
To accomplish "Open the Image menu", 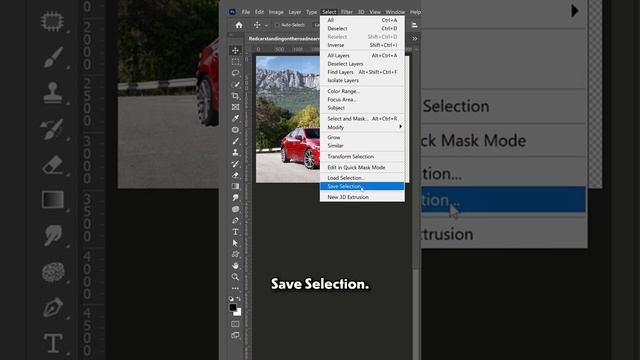I will click(276, 12).
